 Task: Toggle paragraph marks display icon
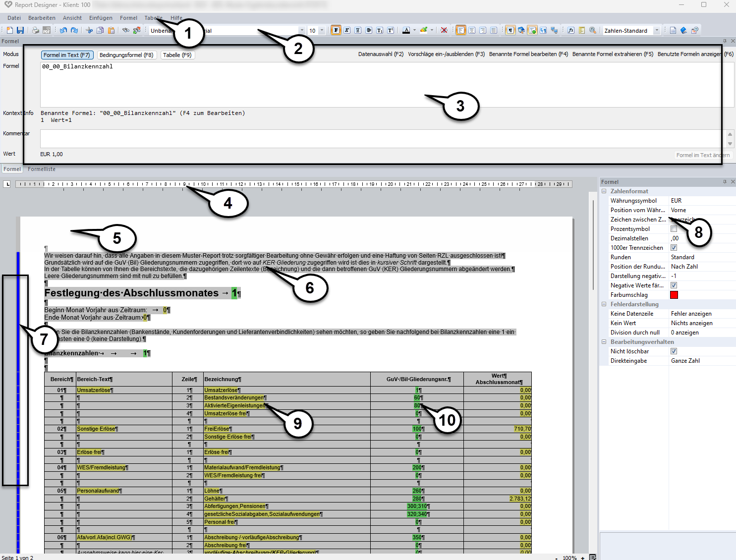[x=510, y=30]
